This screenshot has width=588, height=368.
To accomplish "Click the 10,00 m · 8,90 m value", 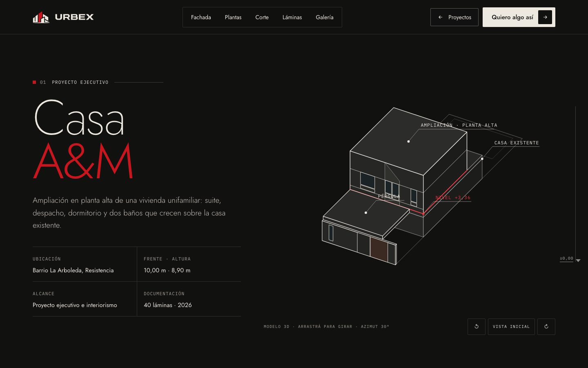I will pyautogui.click(x=167, y=270).
